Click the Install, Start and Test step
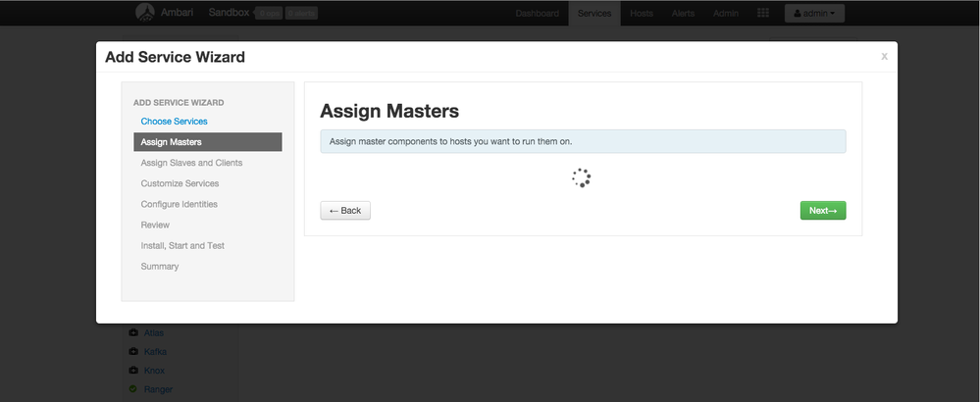This screenshot has width=980, height=402. click(x=182, y=245)
